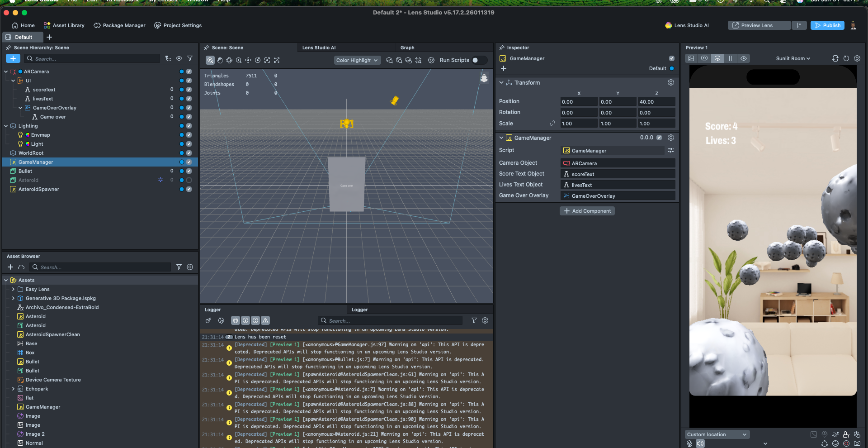Image resolution: width=868 pixels, height=448 pixels.
Task: Click the Add Component button
Action: 587,211
